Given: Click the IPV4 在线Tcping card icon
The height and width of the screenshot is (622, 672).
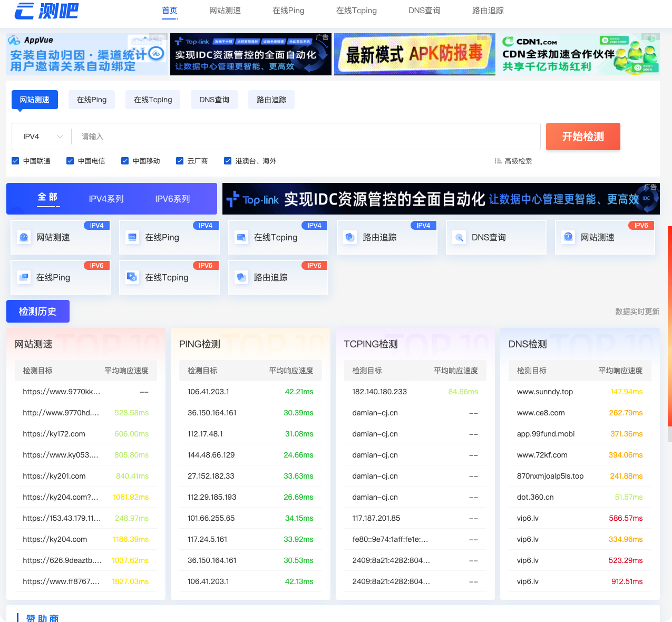Looking at the screenshot, I should [x=241, y=238].
